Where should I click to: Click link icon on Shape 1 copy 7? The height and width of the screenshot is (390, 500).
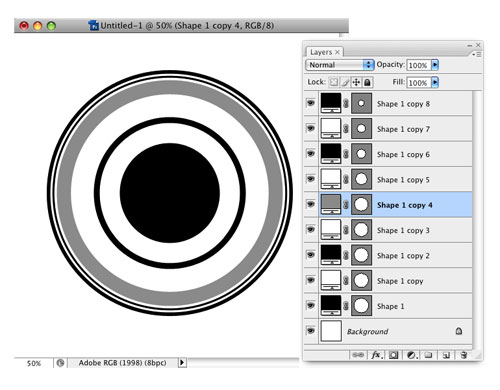click(346, 129)
